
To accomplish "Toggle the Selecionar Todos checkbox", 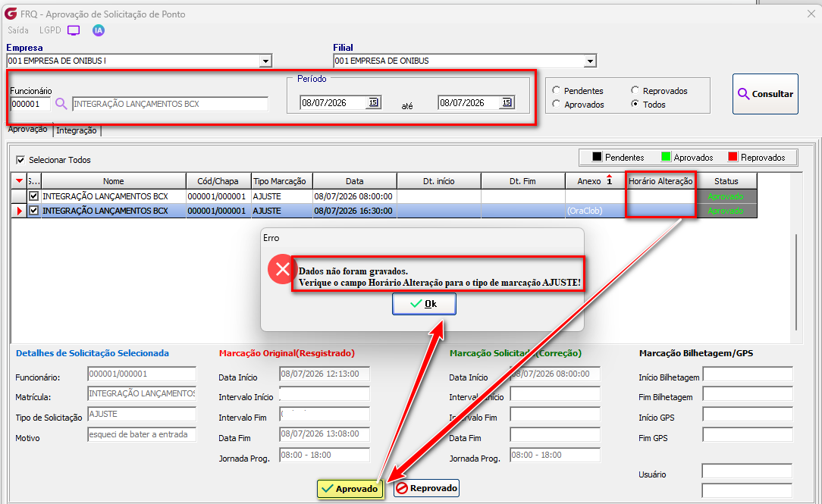I will pos(20,160).
